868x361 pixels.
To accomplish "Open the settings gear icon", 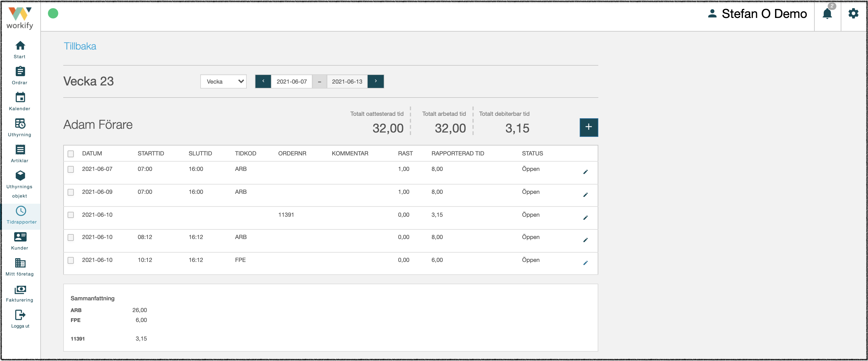I will tap(853, 13).
